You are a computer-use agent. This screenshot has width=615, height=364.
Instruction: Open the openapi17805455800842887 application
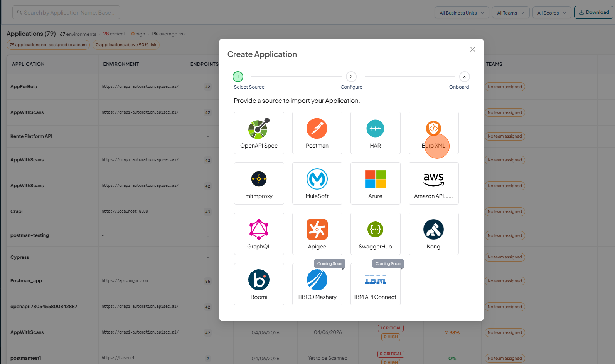44,307
